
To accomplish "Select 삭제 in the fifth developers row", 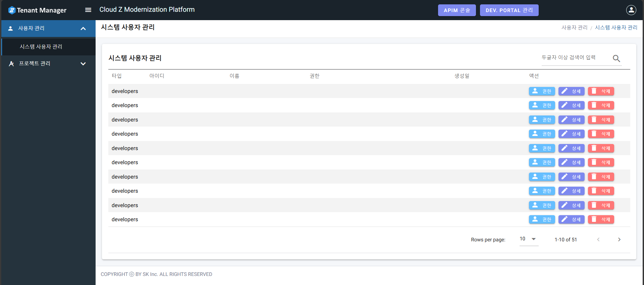I will point(601,148).
